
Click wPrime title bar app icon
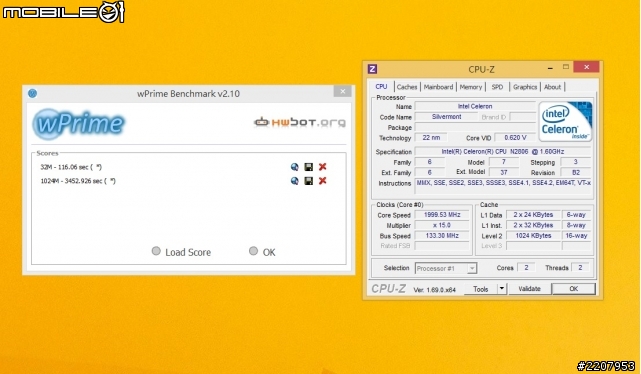(x=33, y=94)
